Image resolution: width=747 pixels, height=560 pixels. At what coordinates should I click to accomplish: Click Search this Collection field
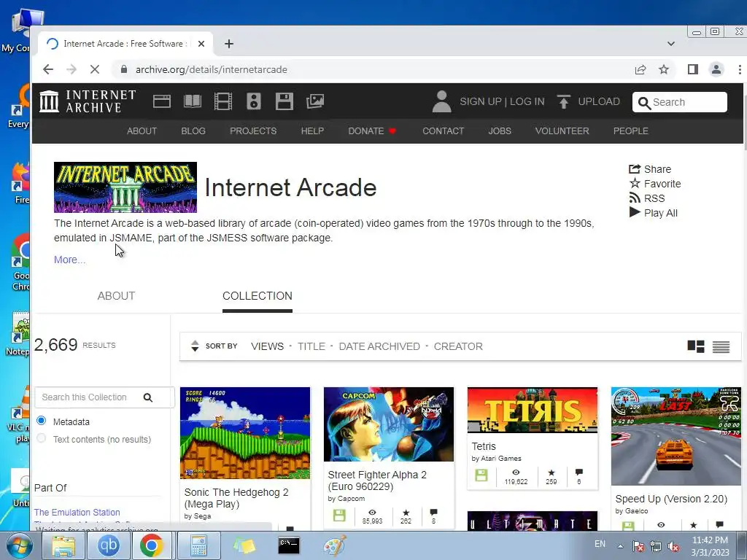90,397
